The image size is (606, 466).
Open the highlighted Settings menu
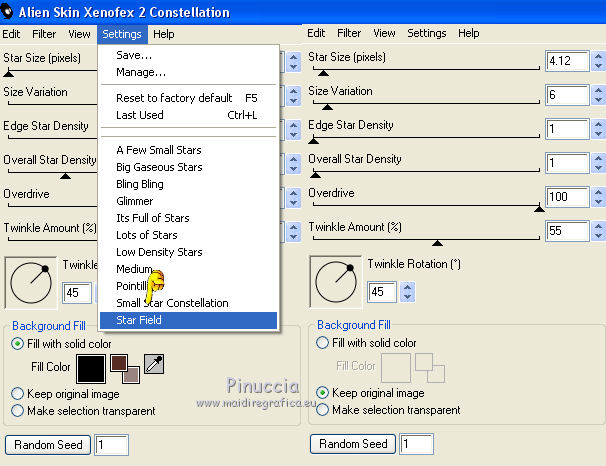[x=122, y=34]
